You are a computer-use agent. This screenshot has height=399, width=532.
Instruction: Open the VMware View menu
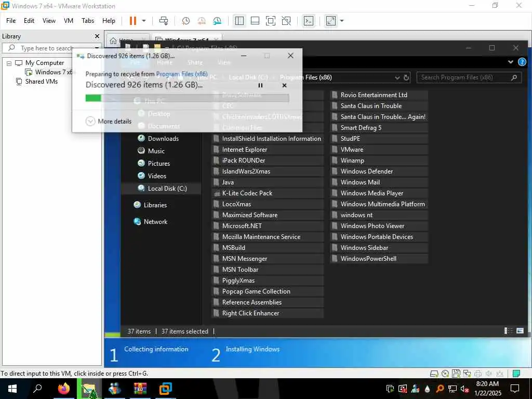point(49,21)
